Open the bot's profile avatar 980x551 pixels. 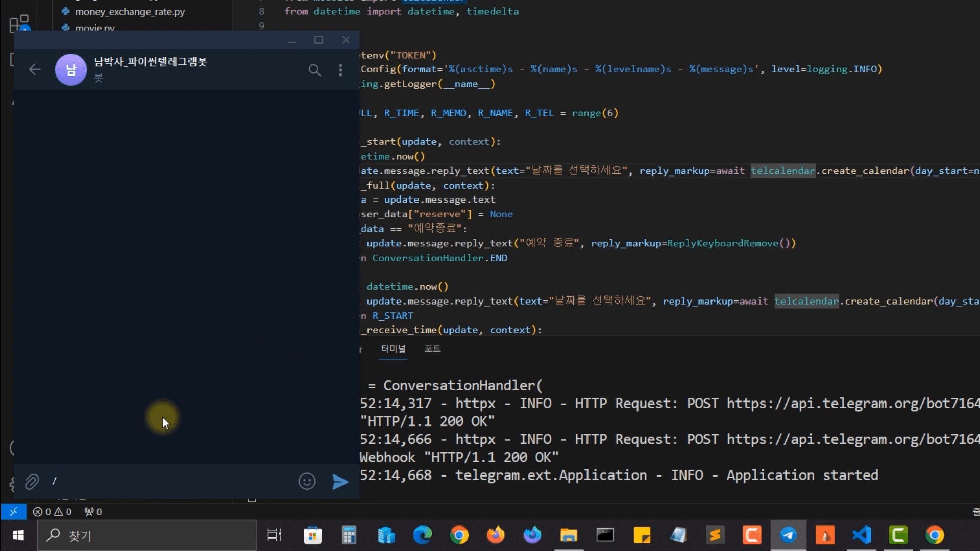pos(71,70)
